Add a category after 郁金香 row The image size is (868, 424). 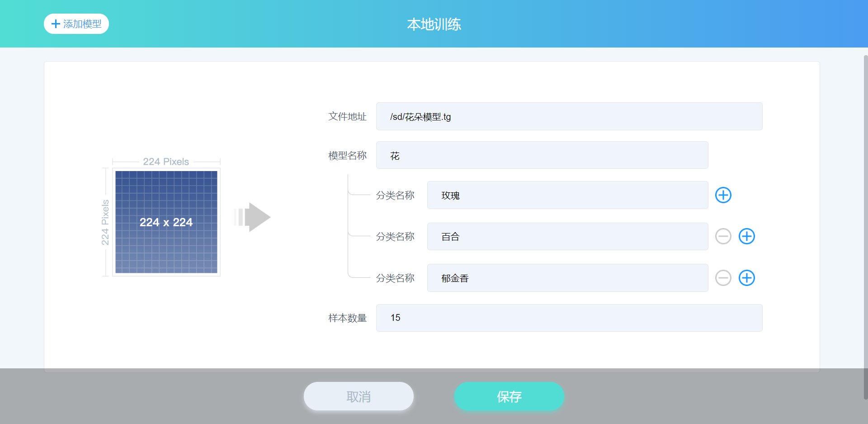coord(747,278)
